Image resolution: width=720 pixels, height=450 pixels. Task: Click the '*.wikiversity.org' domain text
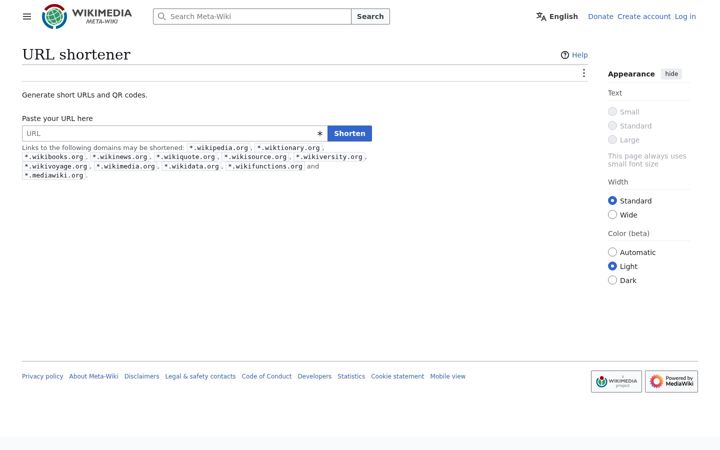pos(329,157)
